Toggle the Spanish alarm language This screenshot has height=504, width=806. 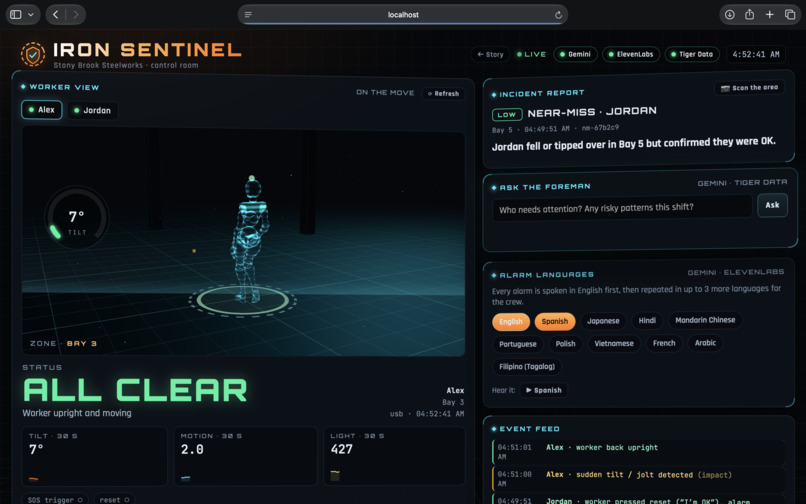(x=555, y=321)
